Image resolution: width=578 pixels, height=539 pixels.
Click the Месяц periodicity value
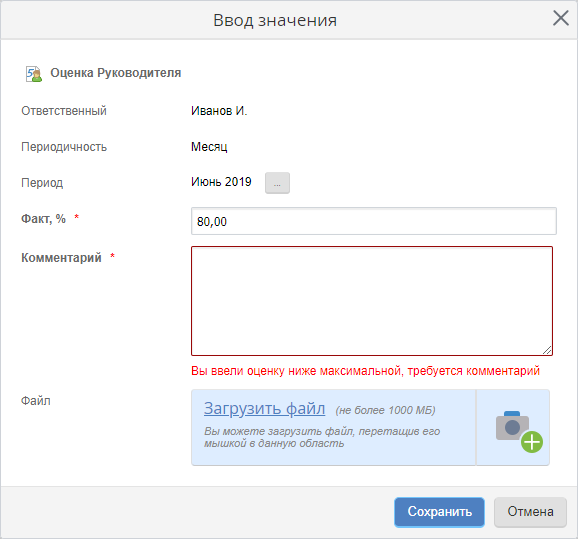209,147
